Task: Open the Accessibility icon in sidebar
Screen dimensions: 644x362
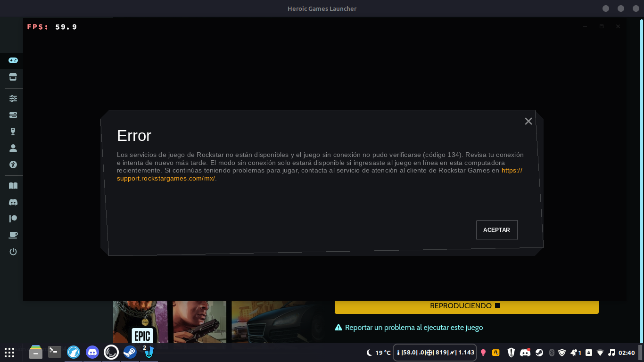Action: (13, 165)
